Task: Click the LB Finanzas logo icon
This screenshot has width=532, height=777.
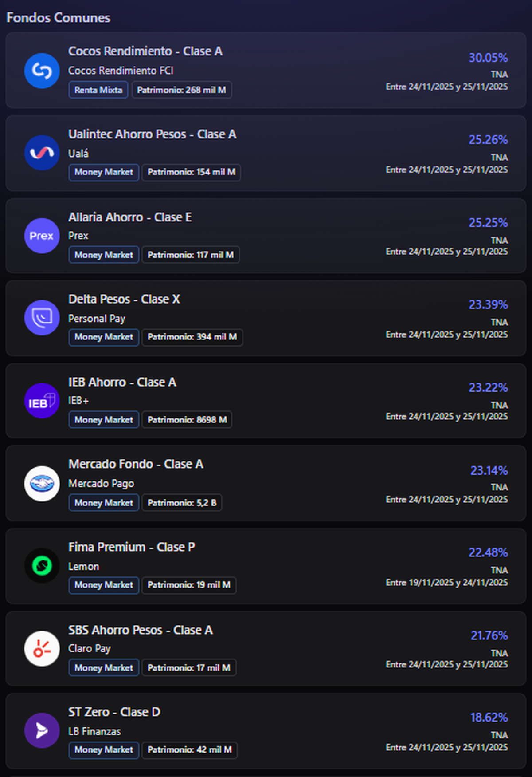Action: tap(42, 730)
